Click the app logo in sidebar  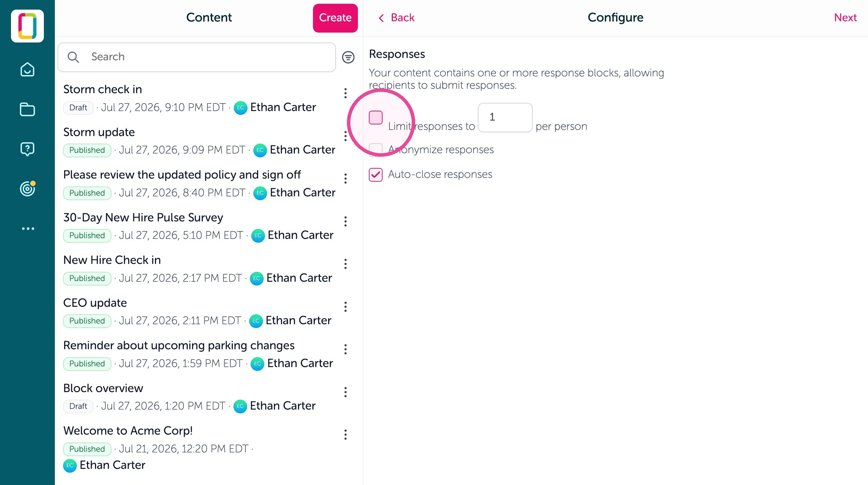[x=27, y=26]
